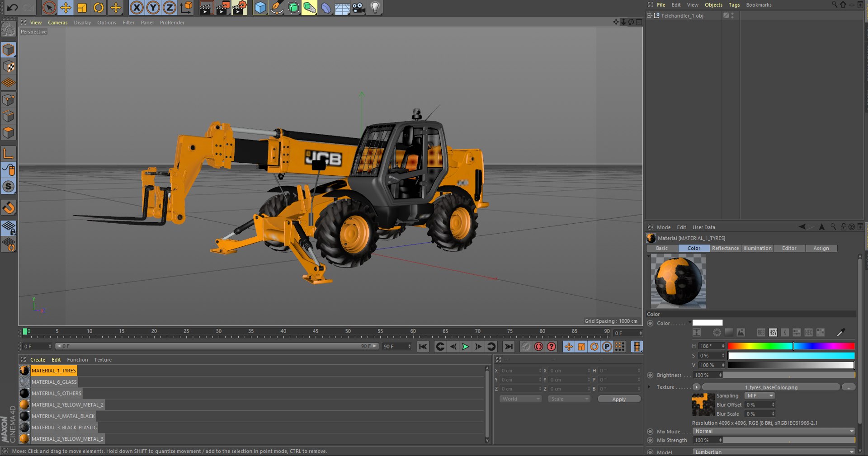Click the texture browse ... button
This screenshot has height=456, width=868.
point(849,387)
